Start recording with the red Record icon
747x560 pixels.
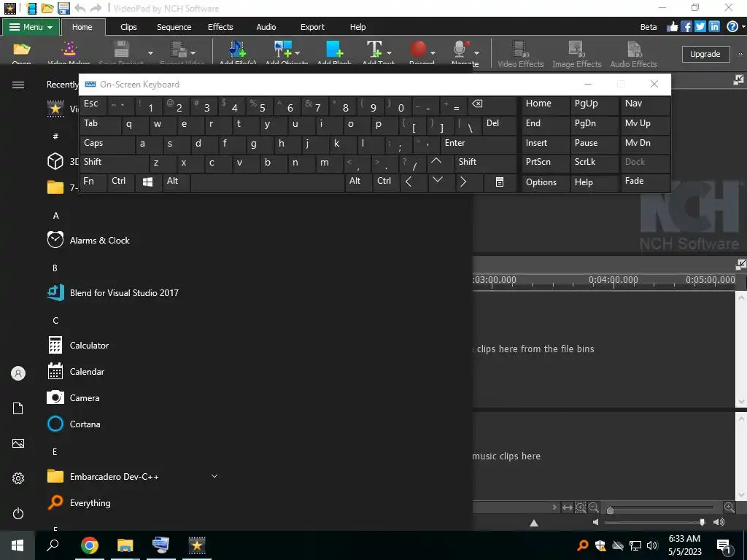(x=418, y=49)
